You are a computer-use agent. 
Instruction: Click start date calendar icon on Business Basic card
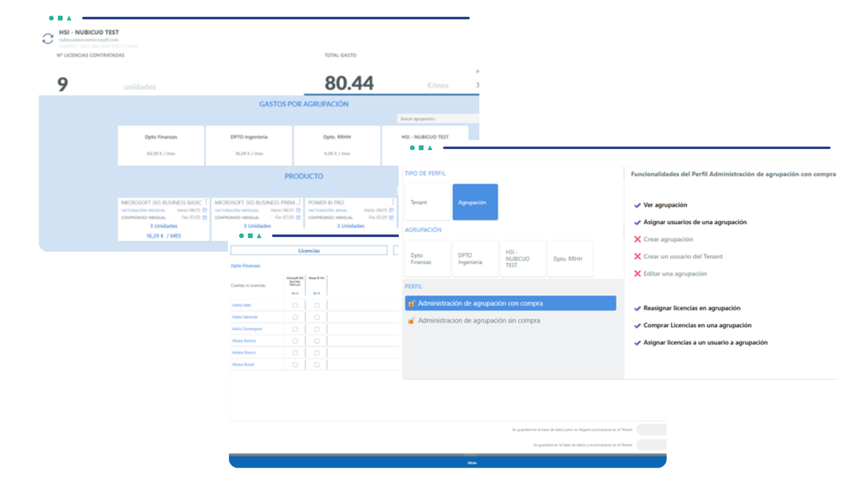pos(205,210)
